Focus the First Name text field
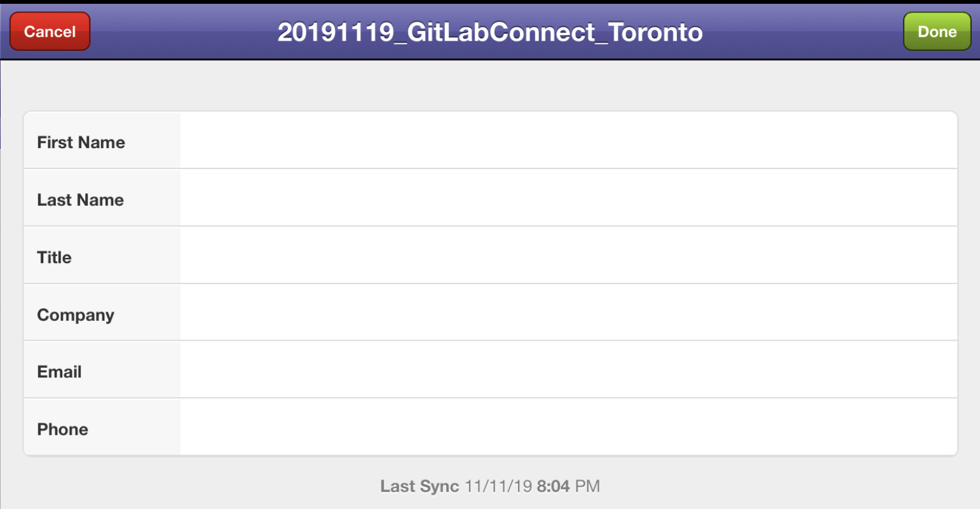This screenshot has height=509, width=980. click(569, 141)
